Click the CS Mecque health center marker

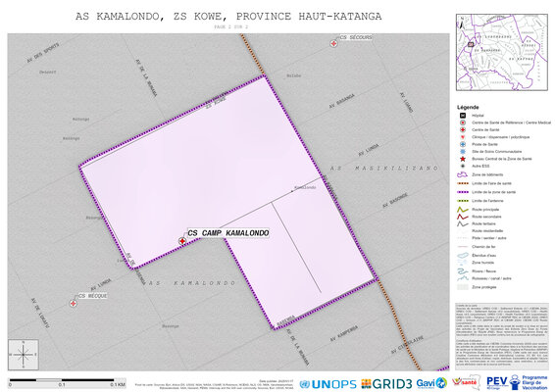[73, 303]
